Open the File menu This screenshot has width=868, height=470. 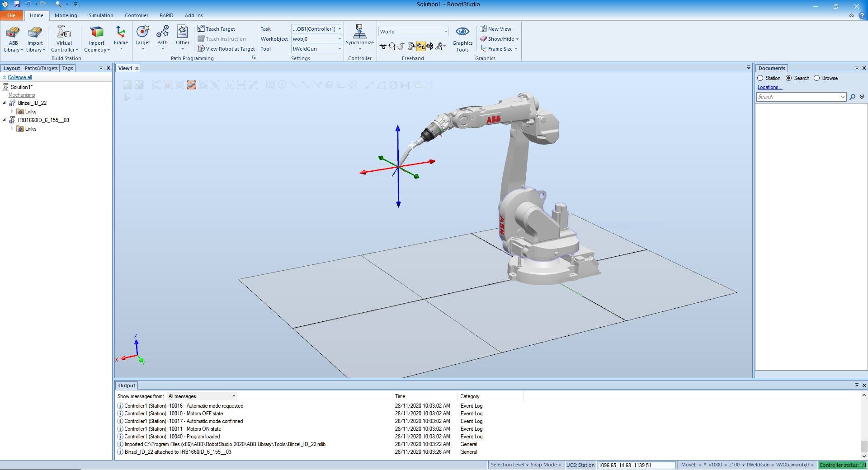tap(11, 15)
